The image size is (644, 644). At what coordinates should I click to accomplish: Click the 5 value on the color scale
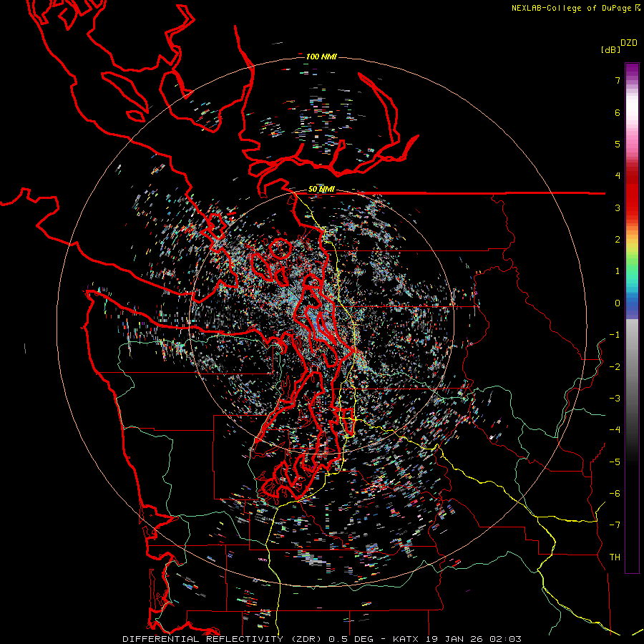coord(618,144)
